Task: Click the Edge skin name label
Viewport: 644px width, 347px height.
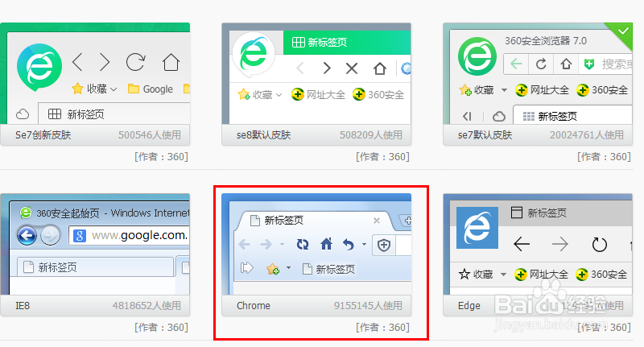Action: [469, 305]
